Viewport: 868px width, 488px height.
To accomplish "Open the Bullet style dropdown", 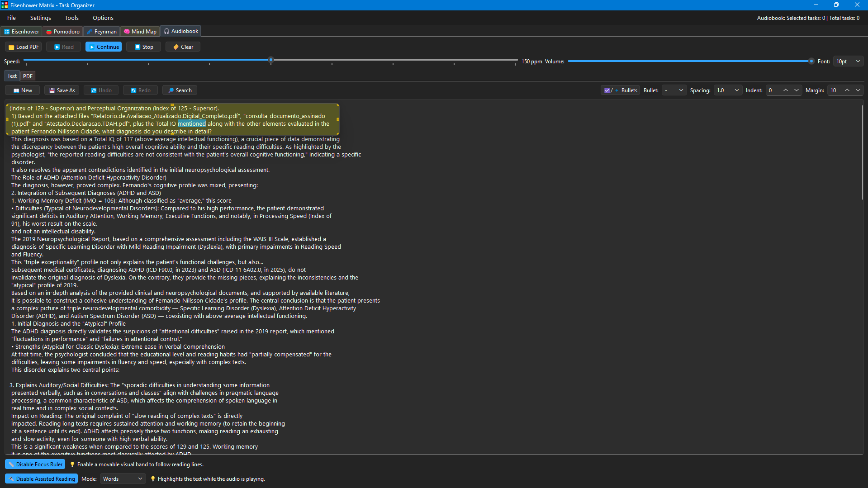I will point(674,90).
